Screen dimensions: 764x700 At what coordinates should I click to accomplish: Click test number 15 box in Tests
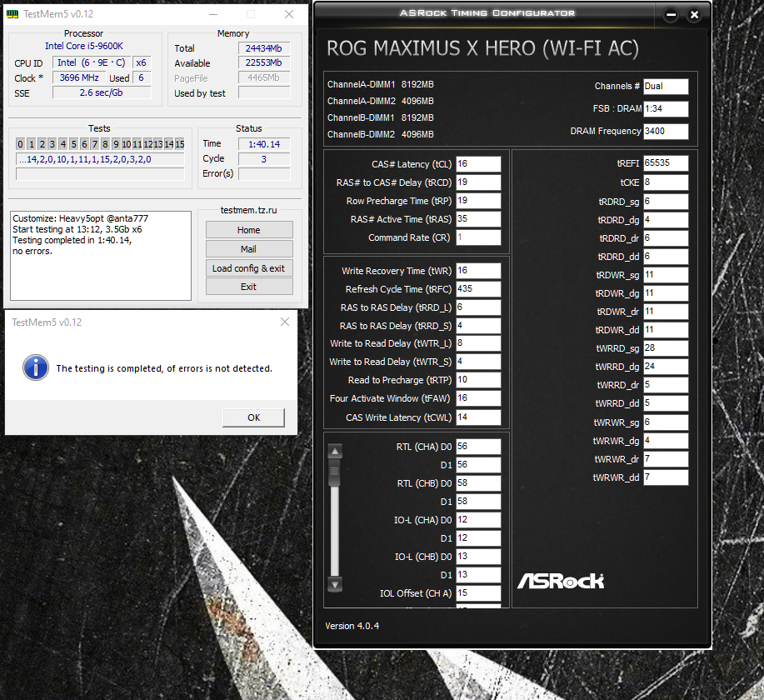click(180, 144)
